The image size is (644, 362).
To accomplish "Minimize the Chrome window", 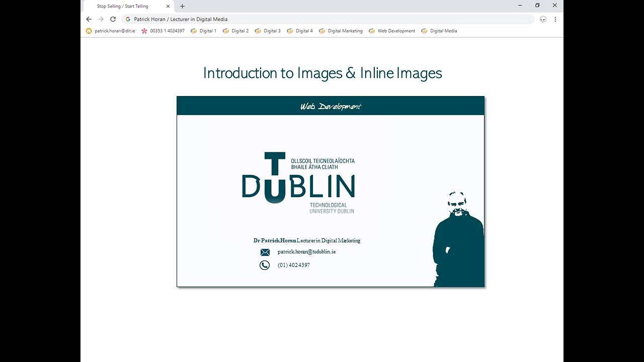I will pos(520,5).
